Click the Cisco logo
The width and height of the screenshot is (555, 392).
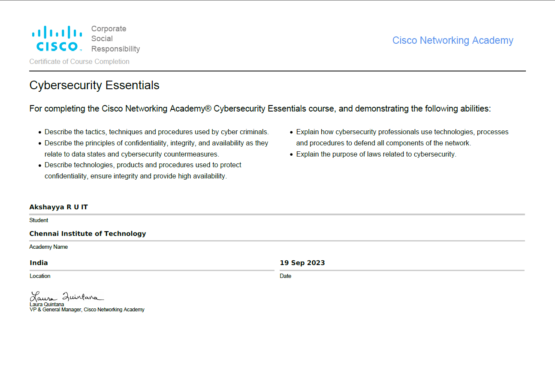pos(56,38)
